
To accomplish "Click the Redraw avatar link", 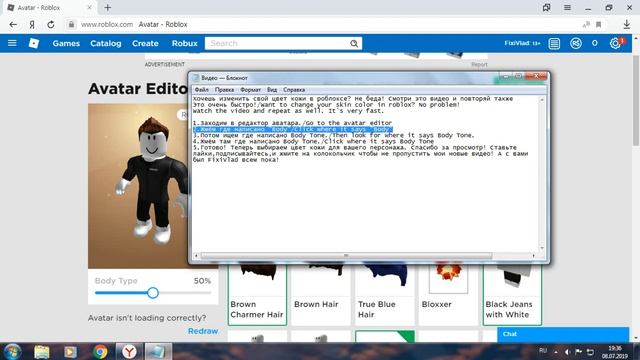I will tap(203, 331).
